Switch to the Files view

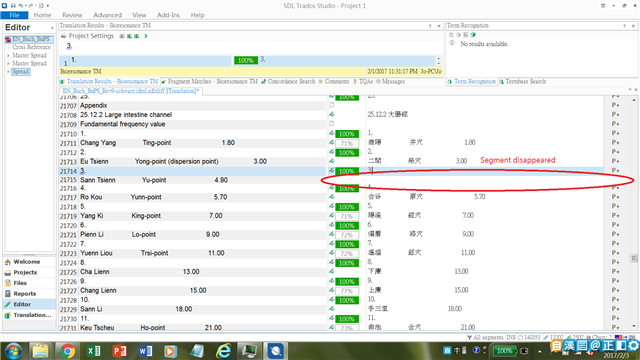point(20,283)
